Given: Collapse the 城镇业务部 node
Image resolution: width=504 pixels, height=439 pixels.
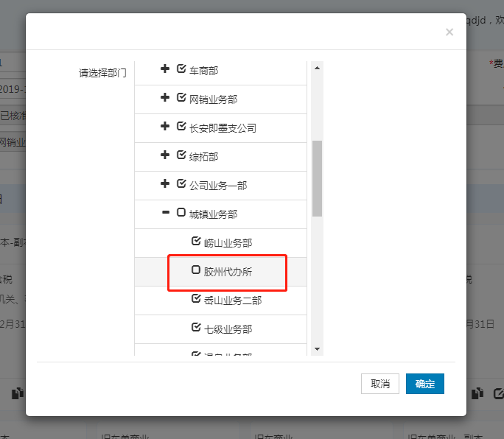Looking at the screenshot, I should point(165,213).
